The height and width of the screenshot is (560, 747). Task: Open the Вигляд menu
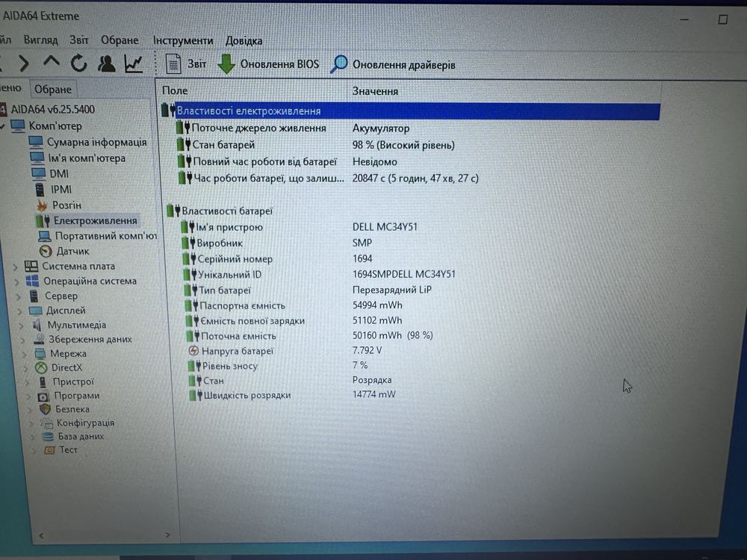tap(40, 40)
